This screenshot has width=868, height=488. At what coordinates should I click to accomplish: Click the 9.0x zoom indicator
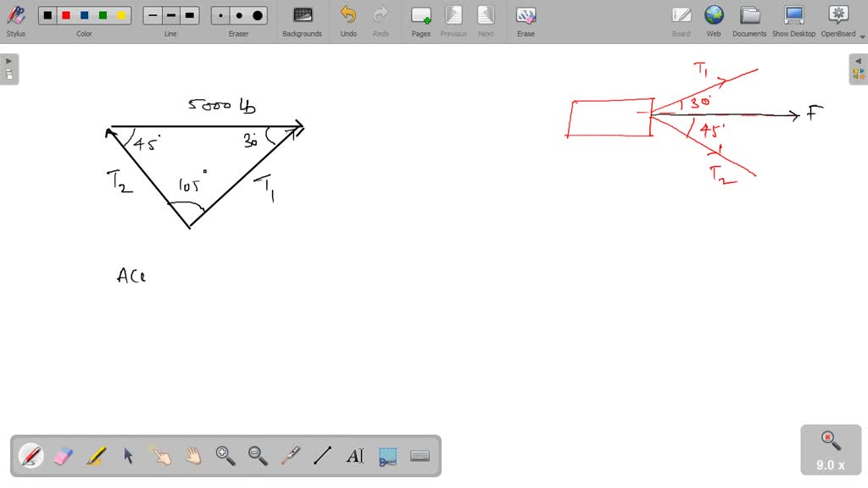(831, 450)
